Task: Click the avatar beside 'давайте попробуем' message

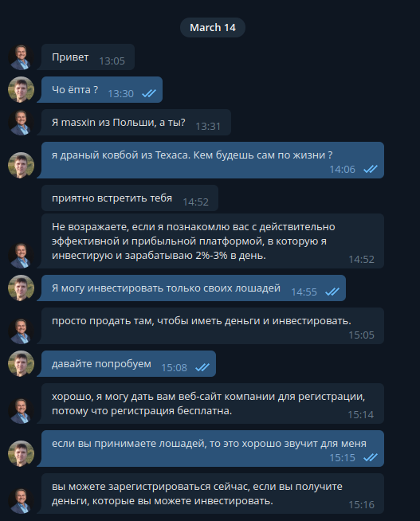Action: [x=21, y=364]
